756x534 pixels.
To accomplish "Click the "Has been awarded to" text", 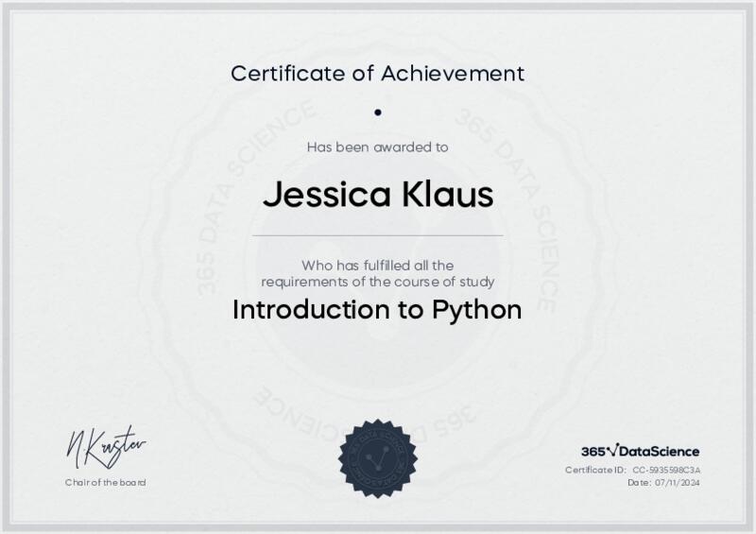I will click(378, 146).
